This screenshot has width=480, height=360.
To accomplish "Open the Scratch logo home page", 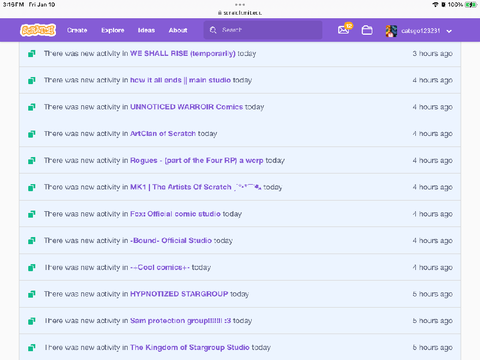I will (x=38, y=30).
